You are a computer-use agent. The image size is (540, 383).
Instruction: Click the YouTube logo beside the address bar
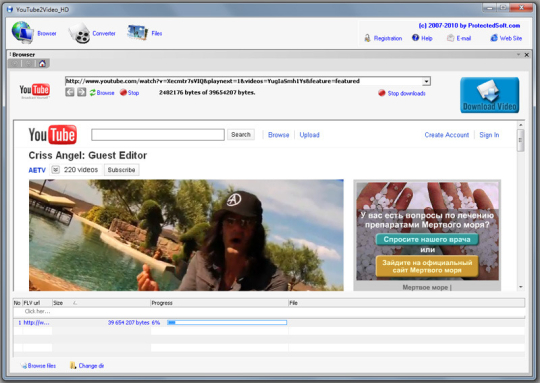point(34,90)
